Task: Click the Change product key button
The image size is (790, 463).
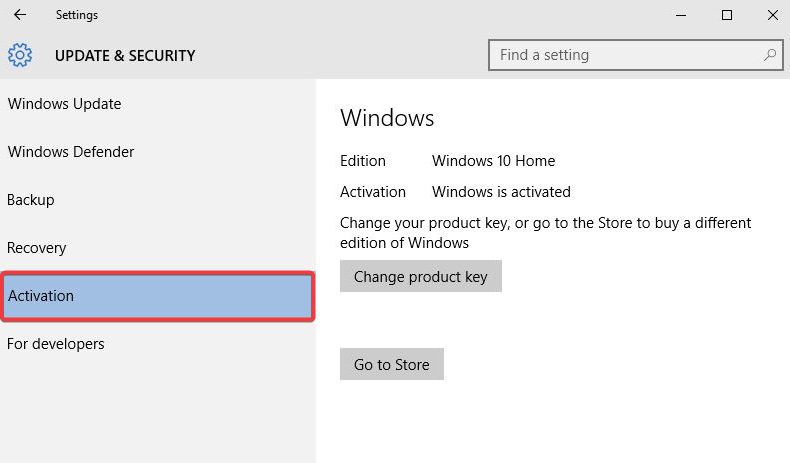Action: 421,276
